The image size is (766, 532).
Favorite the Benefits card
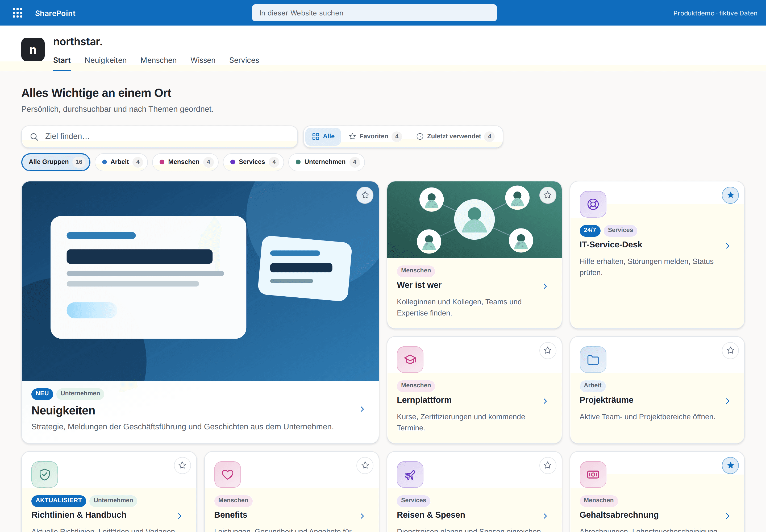[365, 465]
